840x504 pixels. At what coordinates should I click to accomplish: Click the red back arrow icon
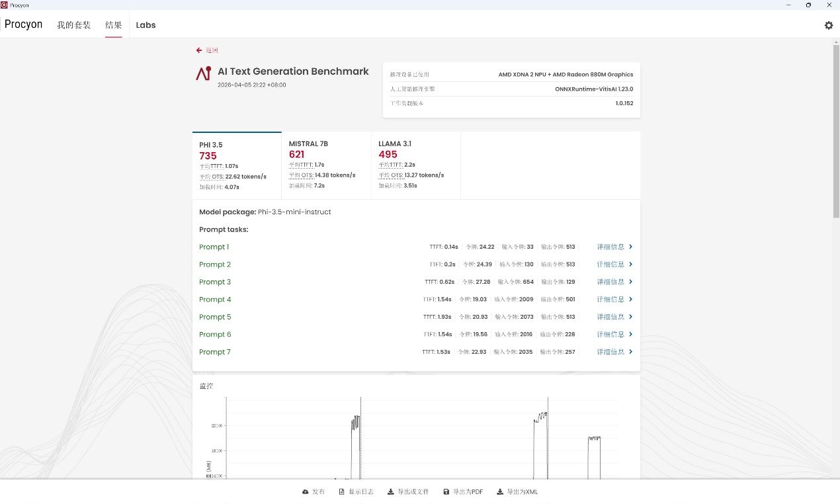(x=199, y=50)
